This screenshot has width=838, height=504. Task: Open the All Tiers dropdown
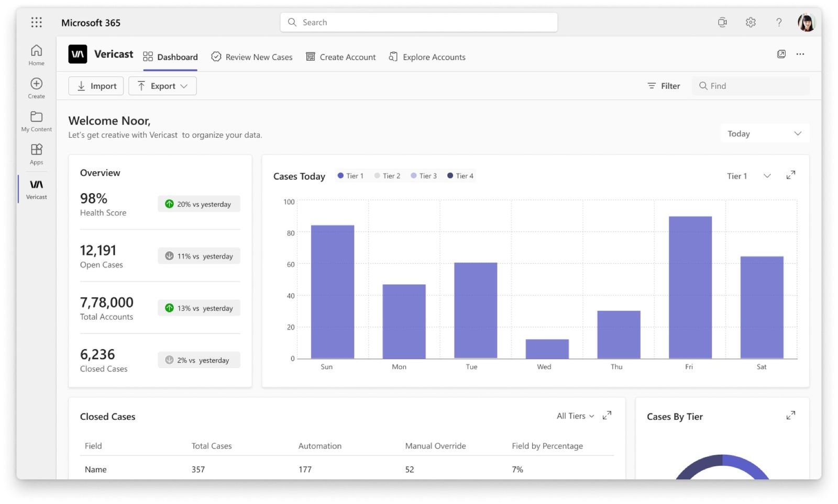pyautogui.click(x=575, y=416)
